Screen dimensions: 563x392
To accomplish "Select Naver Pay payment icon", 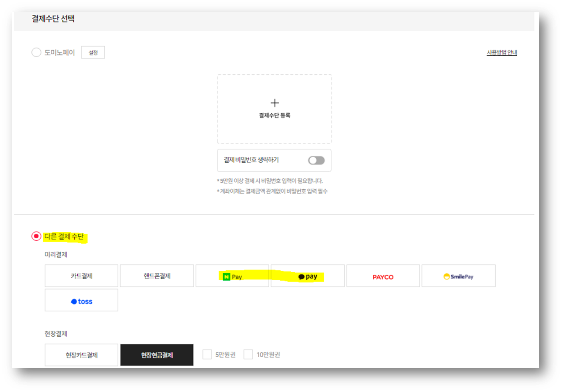I will (232, 277).
